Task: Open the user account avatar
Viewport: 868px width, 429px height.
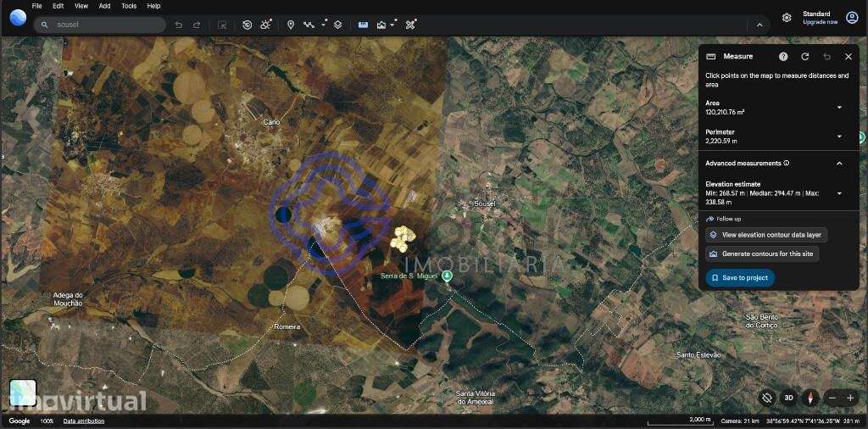Action: pos(852,18)
